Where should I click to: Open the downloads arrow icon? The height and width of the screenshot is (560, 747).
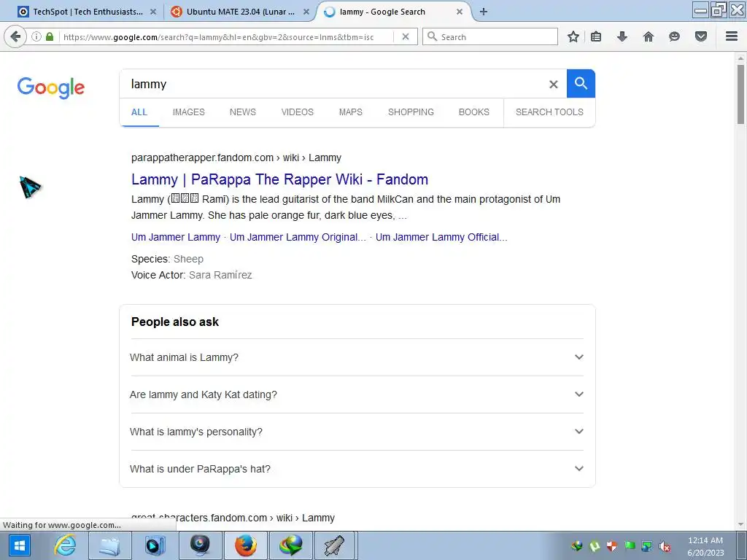click(622, 36)
